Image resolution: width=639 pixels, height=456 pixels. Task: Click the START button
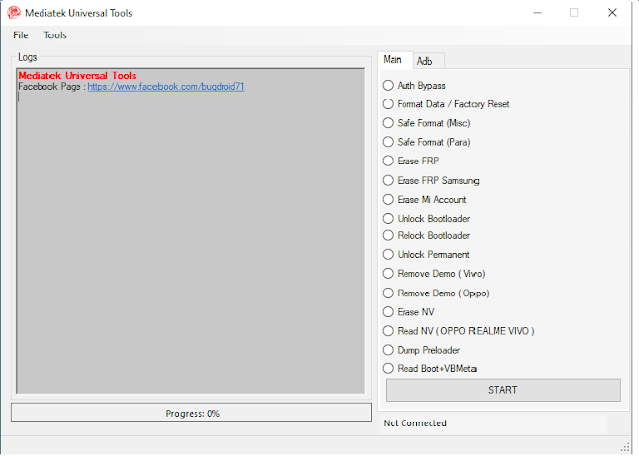(503, 390)
